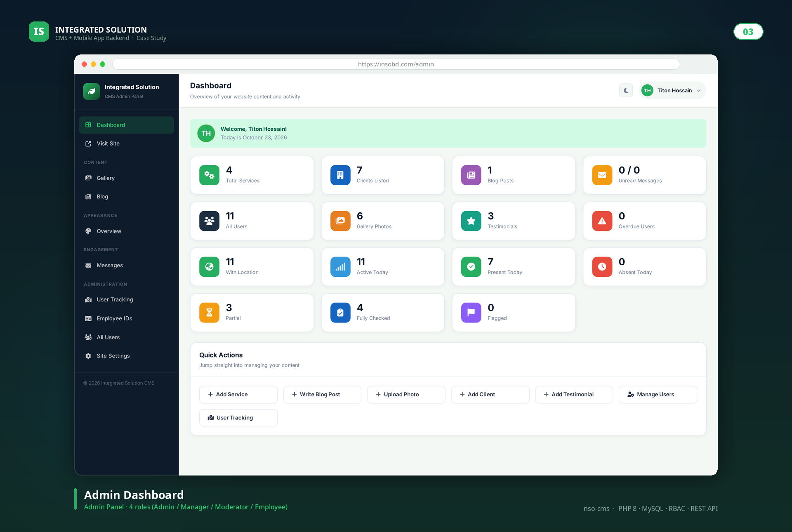
Task: Click the 03 page number badge
Action: [x=748, y=32]
